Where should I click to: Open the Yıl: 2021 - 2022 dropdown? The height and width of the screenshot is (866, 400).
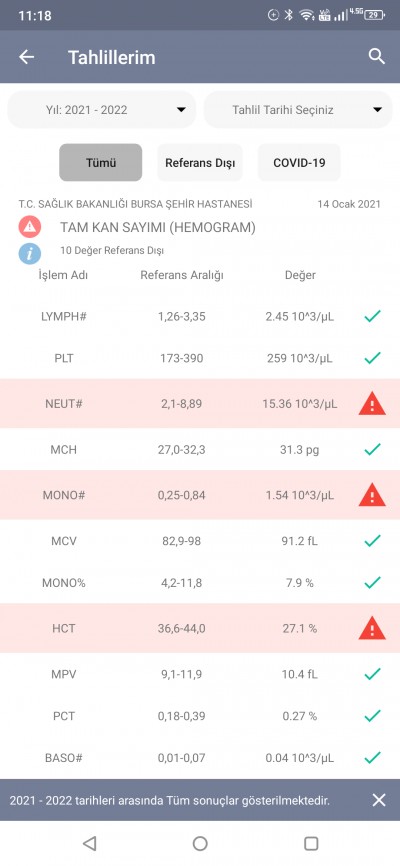102,110
